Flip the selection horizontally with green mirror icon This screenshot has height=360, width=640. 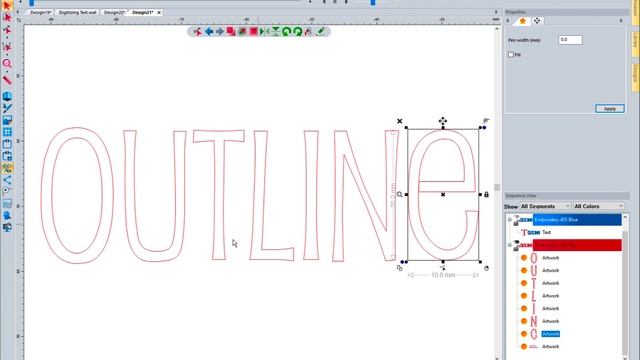coord(264,31)
